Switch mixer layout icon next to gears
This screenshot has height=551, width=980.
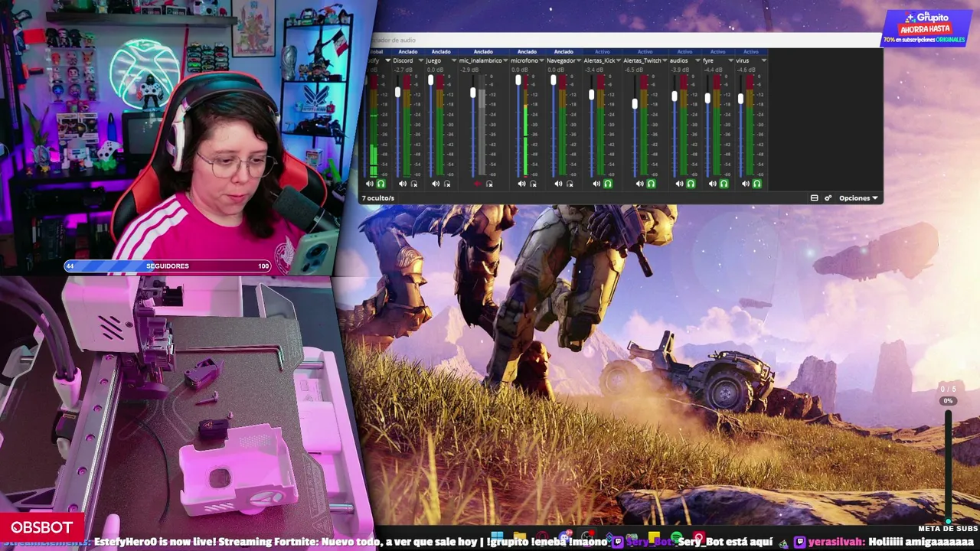[x=814, y=198]
